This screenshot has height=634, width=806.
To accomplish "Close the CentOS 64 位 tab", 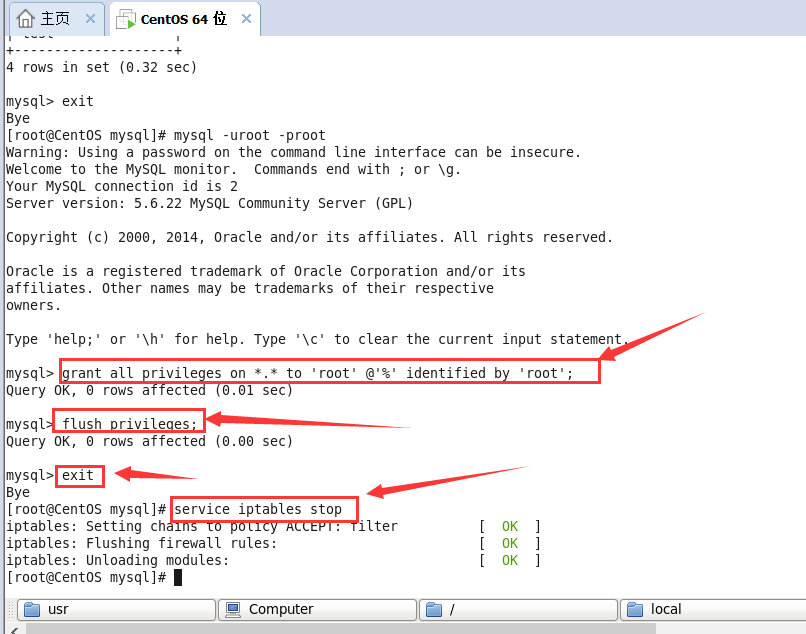I will [247, 19].
